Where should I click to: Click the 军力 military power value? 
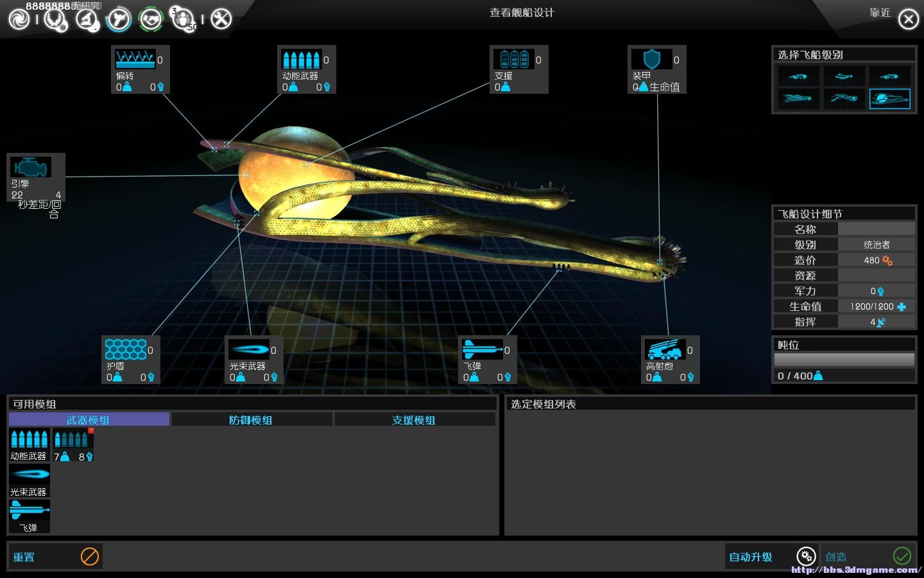877,291
